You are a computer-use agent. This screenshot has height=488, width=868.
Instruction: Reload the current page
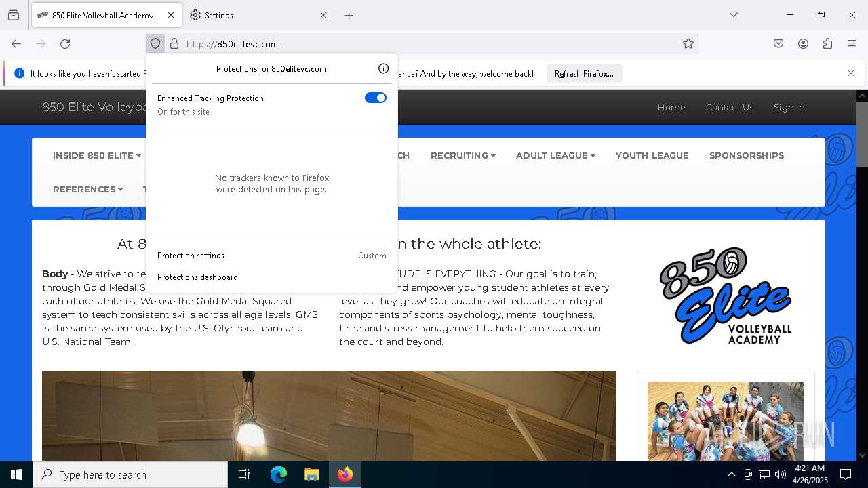(x=65, y=43)
